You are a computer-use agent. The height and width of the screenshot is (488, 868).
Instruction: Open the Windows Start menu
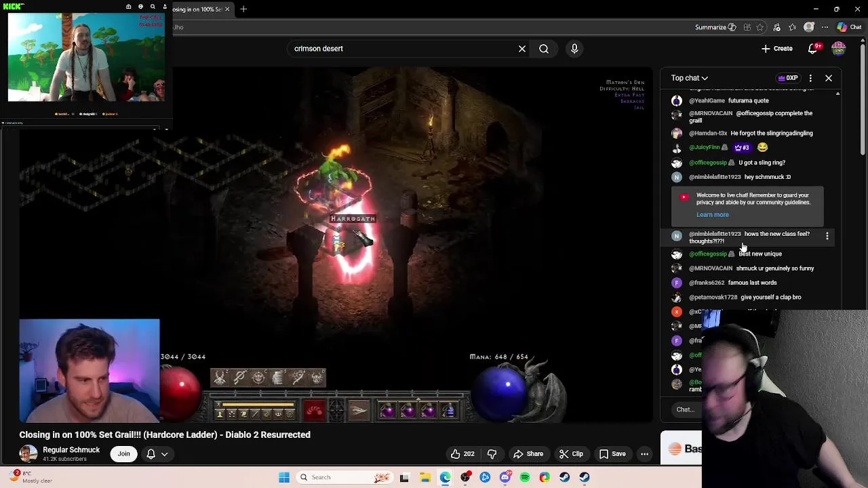pos(284,477)
